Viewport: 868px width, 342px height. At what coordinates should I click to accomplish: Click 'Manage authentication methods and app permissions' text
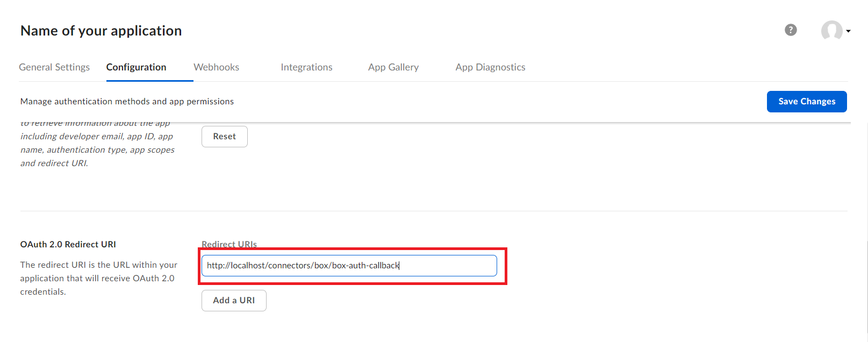127,102
